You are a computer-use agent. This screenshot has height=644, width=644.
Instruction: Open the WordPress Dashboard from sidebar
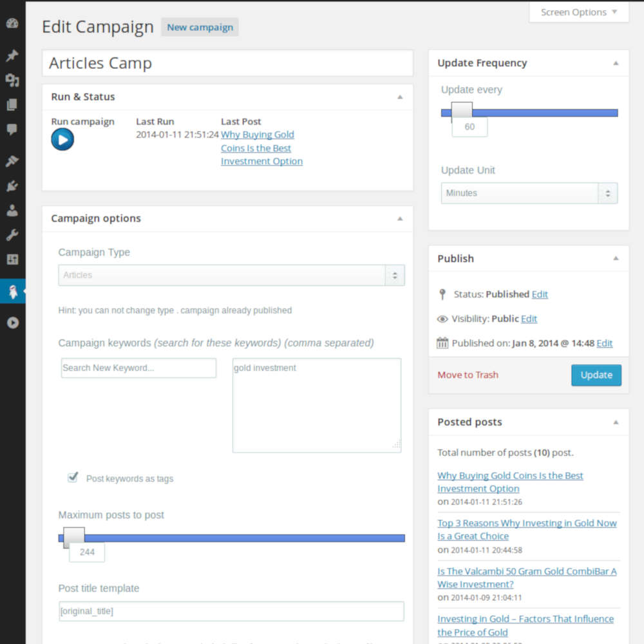pyautogui.click(x=13, y=23)
